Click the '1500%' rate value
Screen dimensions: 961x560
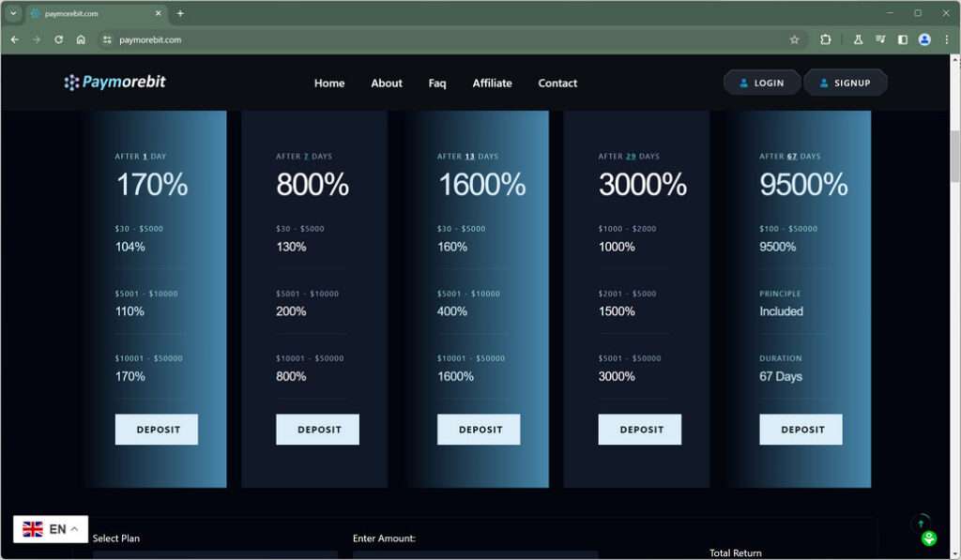click(617, 311)
